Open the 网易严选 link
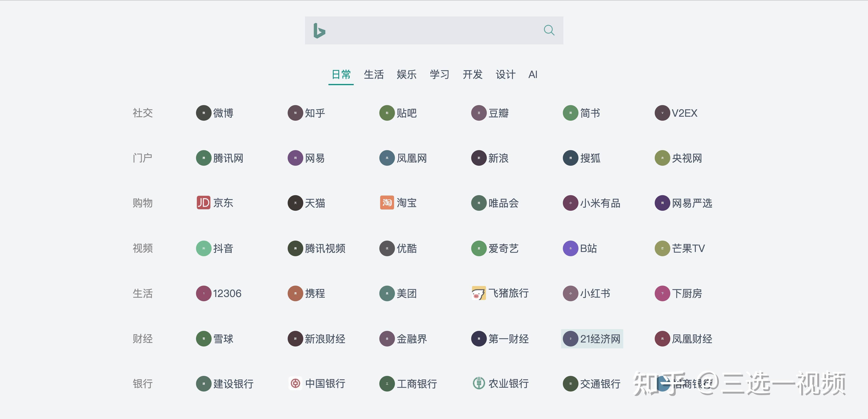 pyautogui.click(x=683, y=203)
